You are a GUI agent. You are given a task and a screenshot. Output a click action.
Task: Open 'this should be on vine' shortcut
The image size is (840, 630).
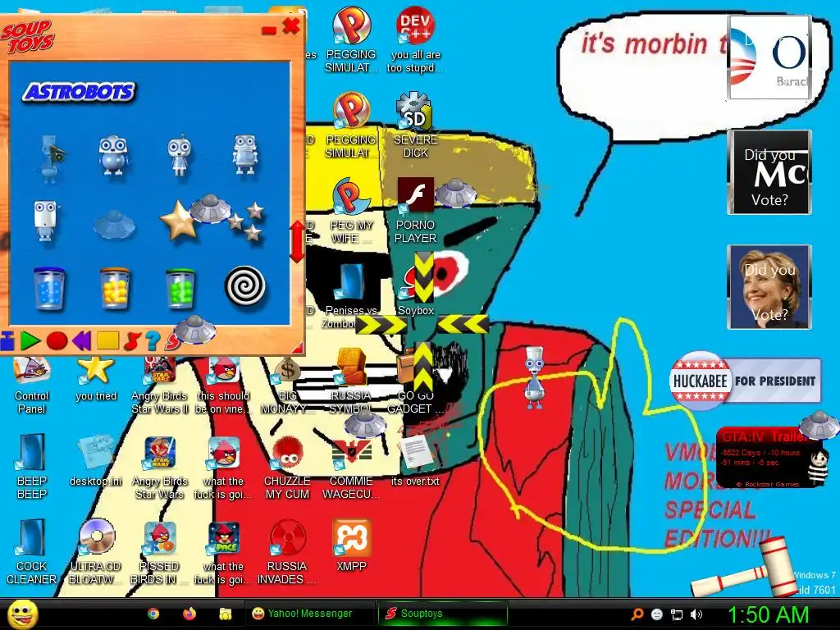(x=223, y=382)
